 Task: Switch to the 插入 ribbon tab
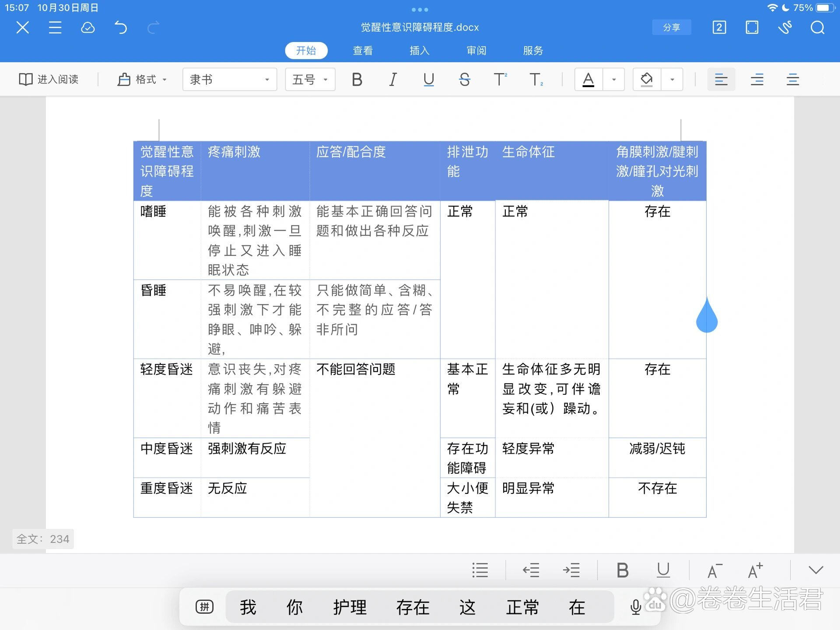click(419, 50)
